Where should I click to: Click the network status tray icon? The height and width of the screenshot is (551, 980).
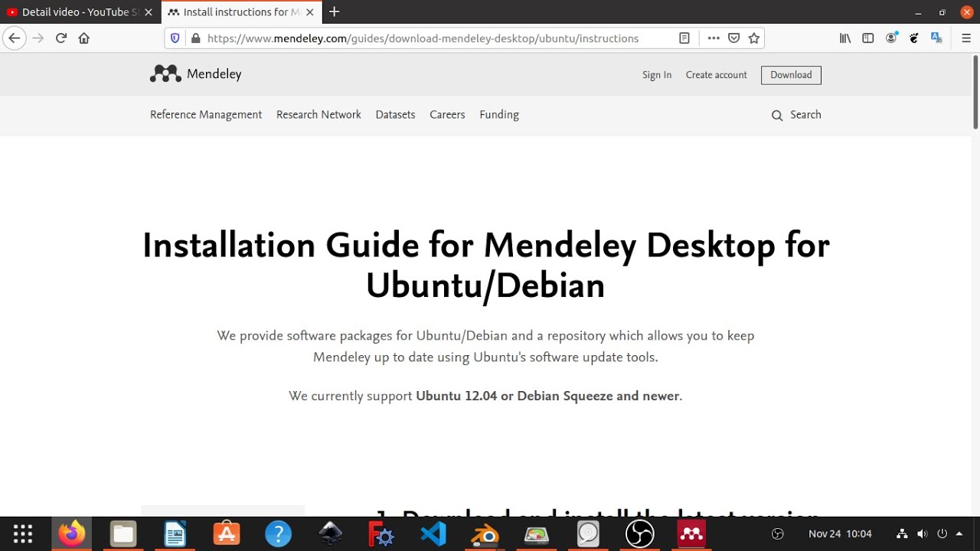(902, 534)
